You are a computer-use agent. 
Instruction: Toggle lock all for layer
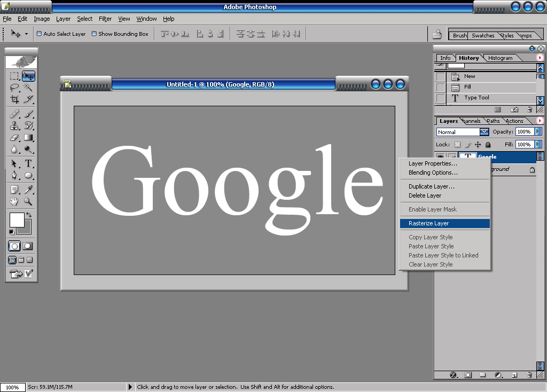(x=488, y=144)
